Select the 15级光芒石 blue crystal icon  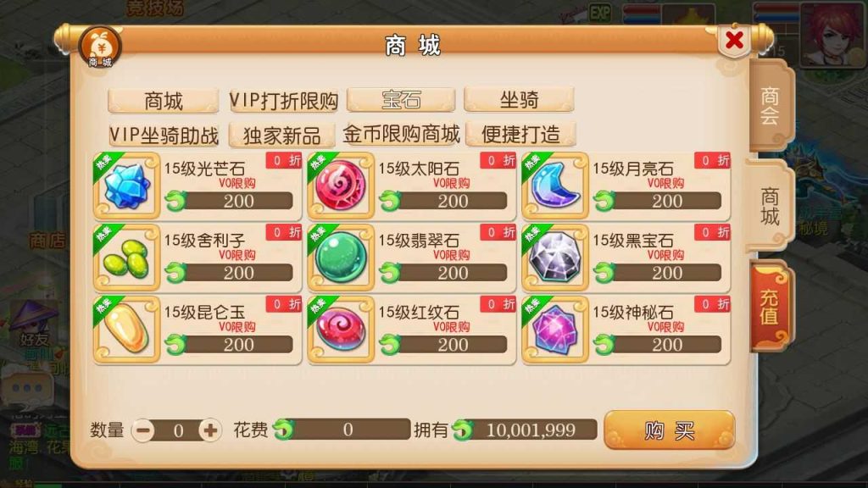point(127,186)
